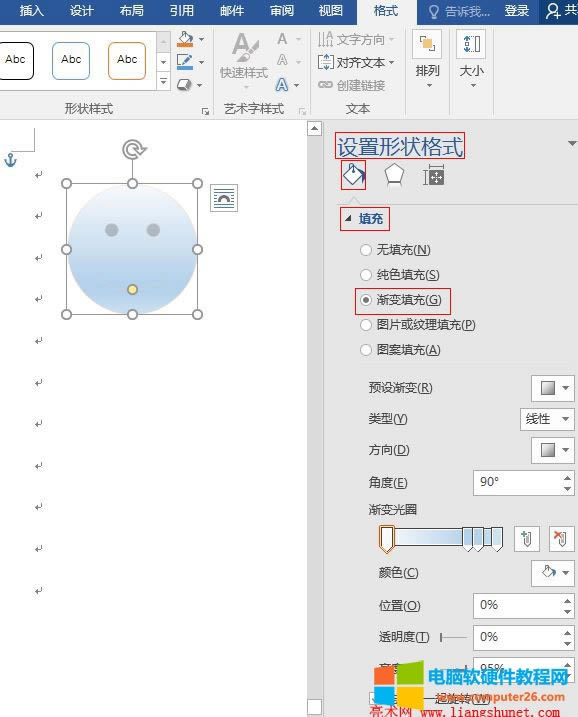Image resolution: width=578 pixels, height=717 pixels.
Task: Click the Tell Me lightbulb search
Action: coord(459,11)
